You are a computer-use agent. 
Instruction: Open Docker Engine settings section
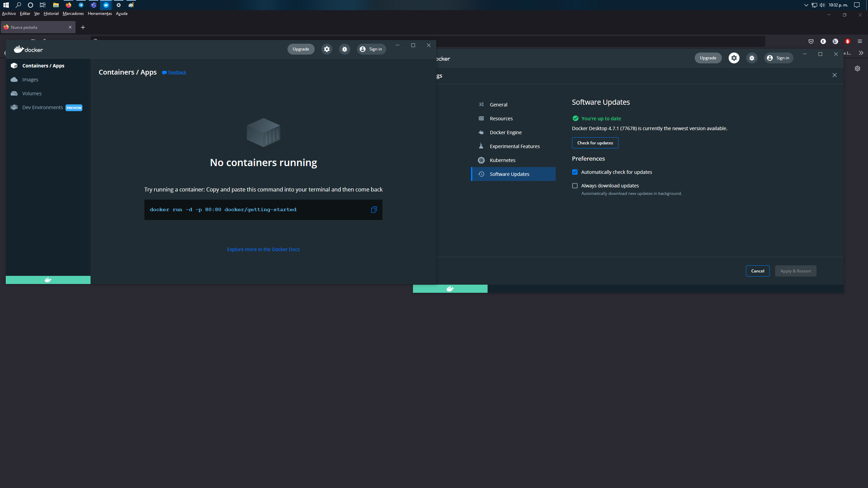pos(513,133)
